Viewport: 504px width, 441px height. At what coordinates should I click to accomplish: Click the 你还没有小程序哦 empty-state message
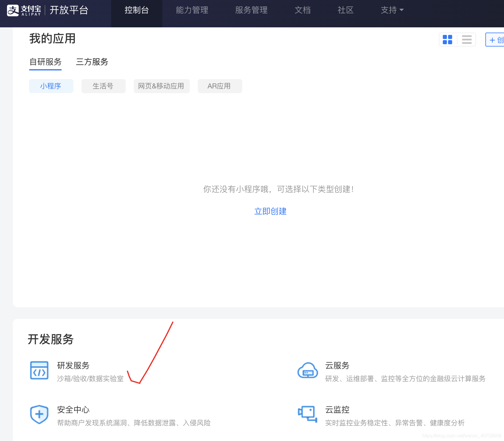click(x=278, y=189)
